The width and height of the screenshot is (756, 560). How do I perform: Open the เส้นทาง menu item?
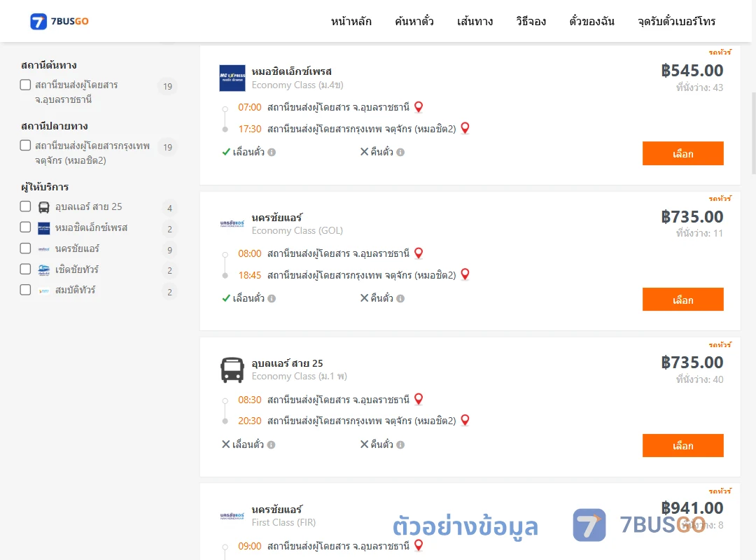[475, 21]
